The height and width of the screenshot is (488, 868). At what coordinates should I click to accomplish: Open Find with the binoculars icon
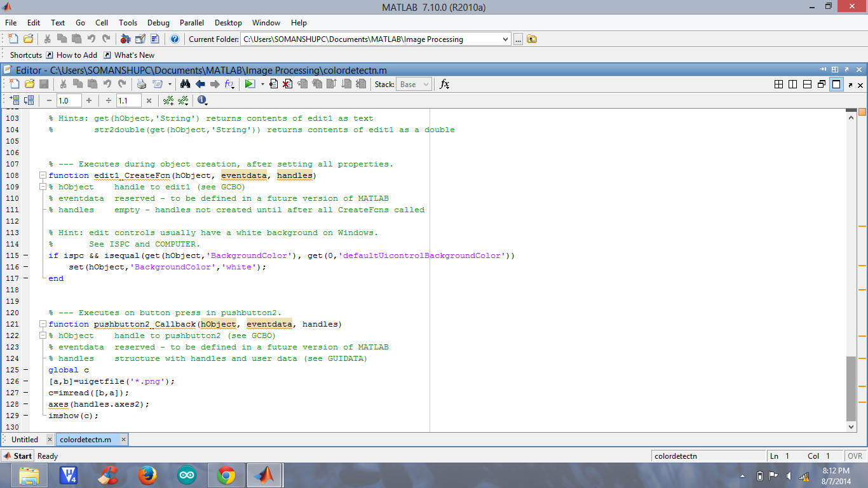[186, 84]
